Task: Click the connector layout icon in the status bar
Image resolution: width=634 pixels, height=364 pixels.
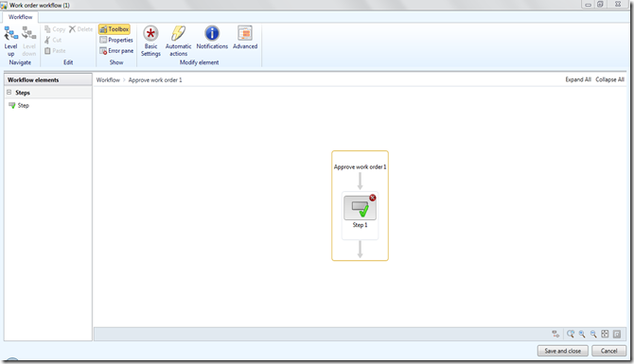Action: pyautogui.click(x=556, y=334)
